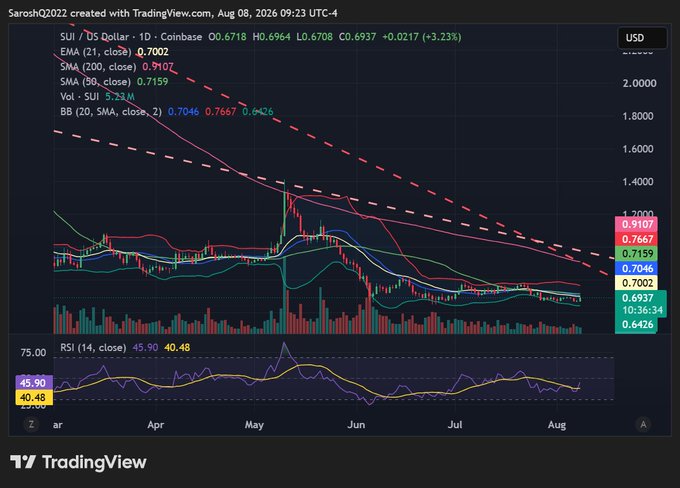Select the SMA (200, close) indicator label
This screenshot has height=488, width=680.
click(98, 67)
